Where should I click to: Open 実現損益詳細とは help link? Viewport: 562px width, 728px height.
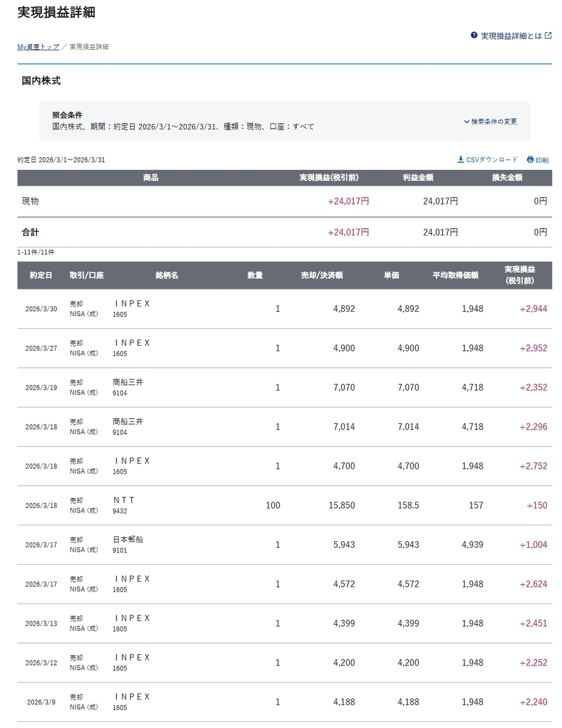tap(512, 36)
